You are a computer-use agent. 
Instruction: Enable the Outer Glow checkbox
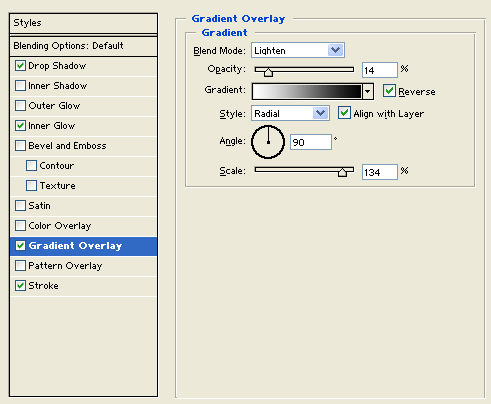tap(20, 106)
